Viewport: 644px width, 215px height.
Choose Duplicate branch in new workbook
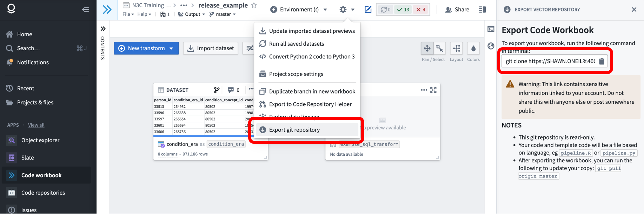point(307,91)
